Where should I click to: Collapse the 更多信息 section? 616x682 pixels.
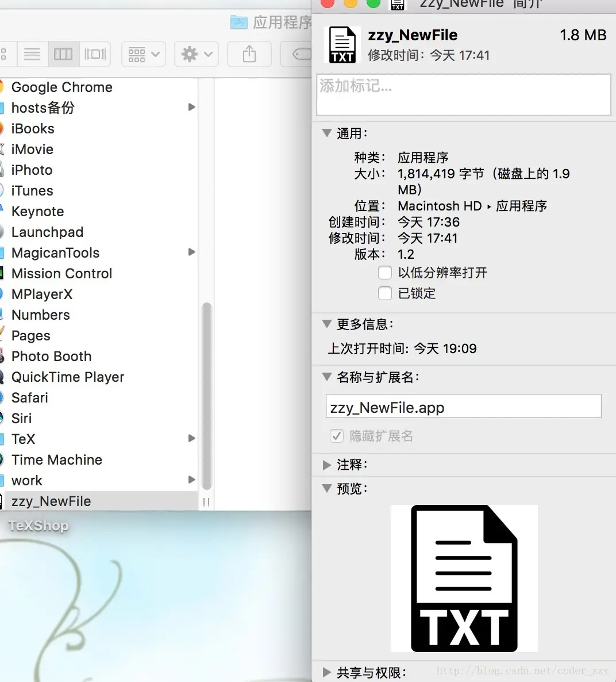(327, 324)
